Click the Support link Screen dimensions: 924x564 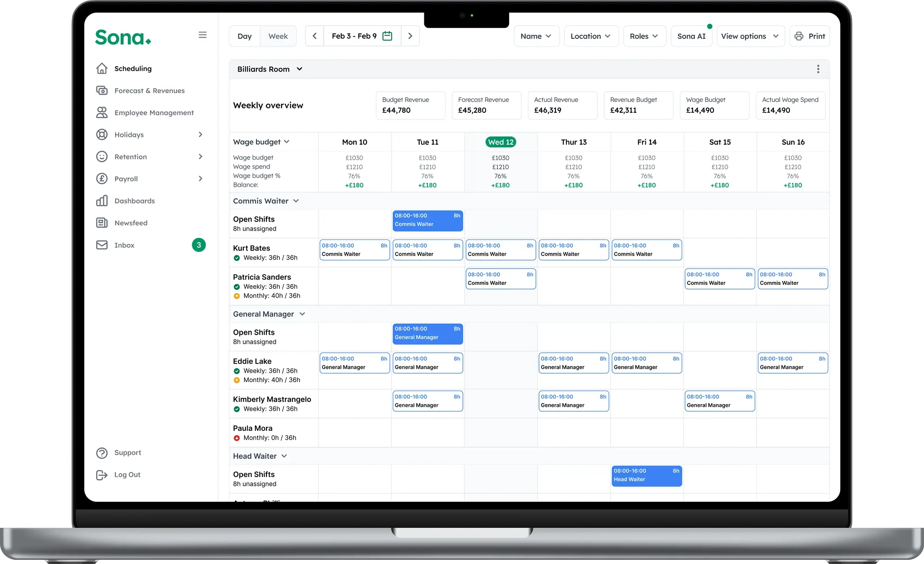127,453
